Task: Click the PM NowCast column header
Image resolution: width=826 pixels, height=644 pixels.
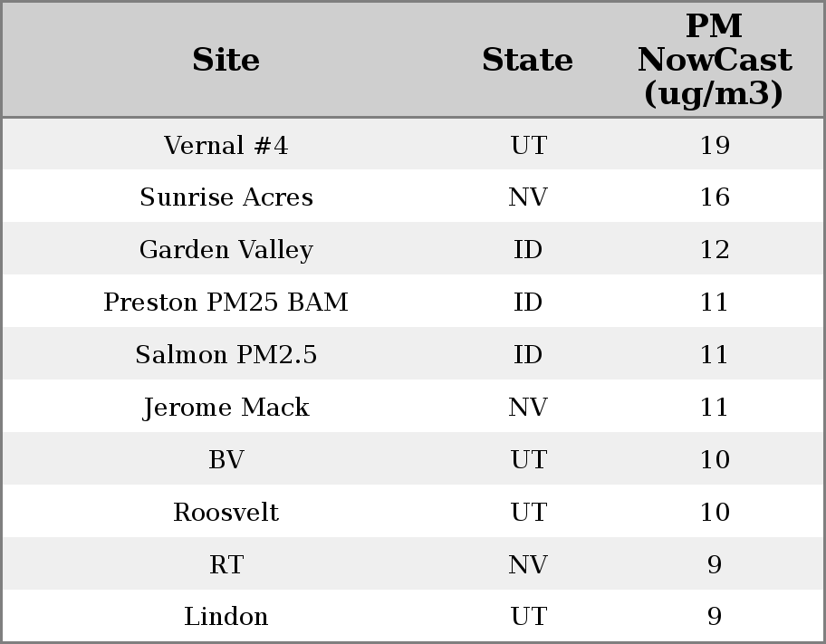Action: [x=714, y=60]
